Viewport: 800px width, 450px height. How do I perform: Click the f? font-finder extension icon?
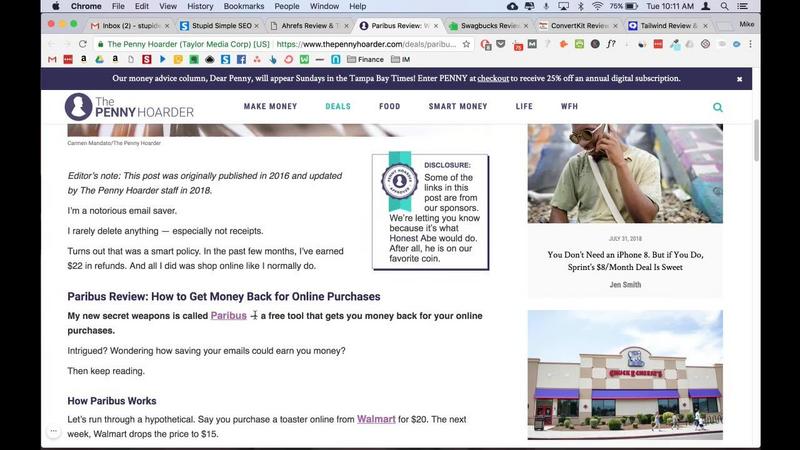point(611,44)
